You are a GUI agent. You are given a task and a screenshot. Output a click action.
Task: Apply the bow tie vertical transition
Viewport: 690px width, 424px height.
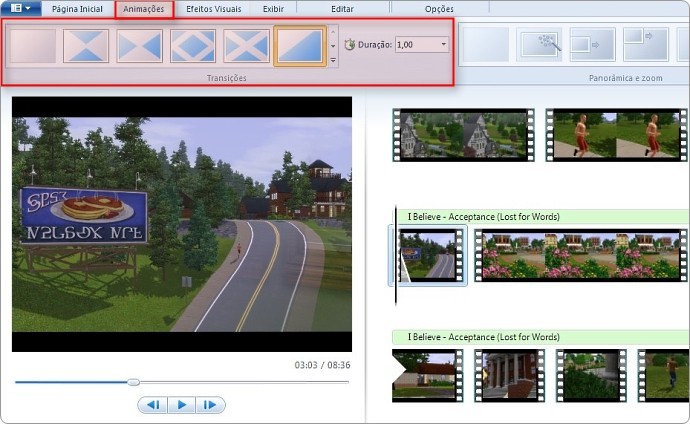[x=86, y=46]
